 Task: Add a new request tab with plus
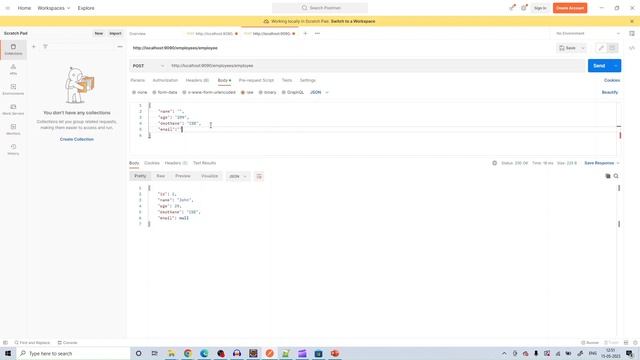(x=305, y=33)
